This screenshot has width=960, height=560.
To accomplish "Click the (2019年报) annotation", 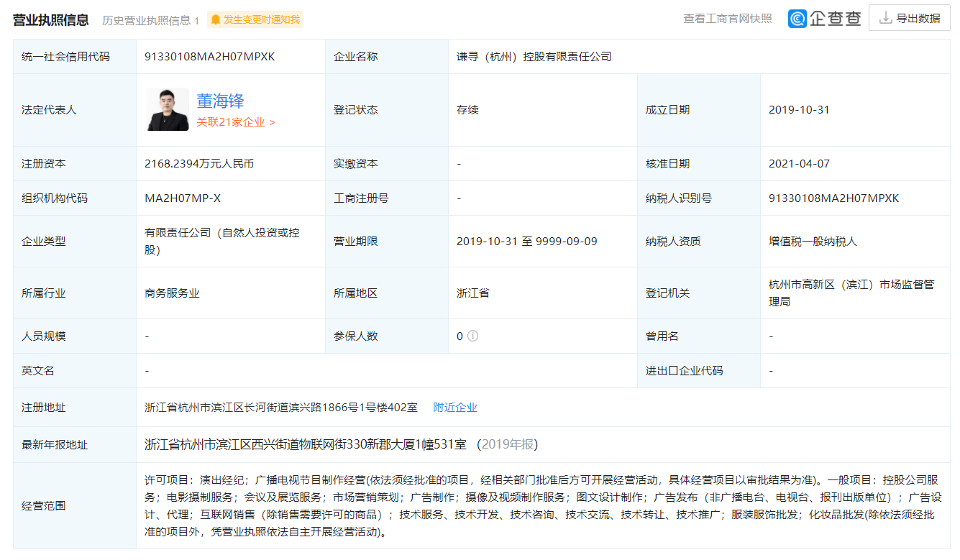I will pos(507,444).
